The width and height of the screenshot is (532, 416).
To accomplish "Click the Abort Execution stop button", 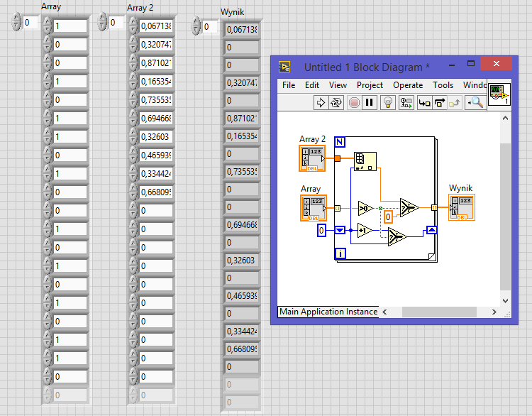I will point(354,102).
